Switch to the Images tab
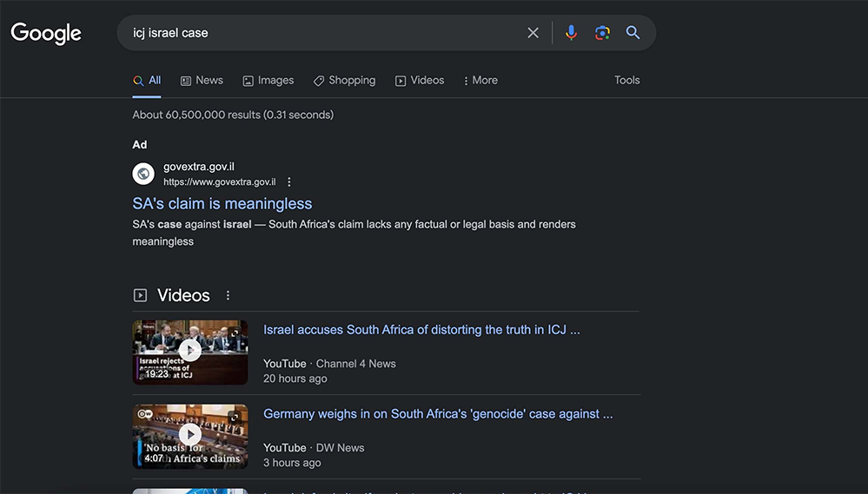This screenshot has width=868, height=494. (x=268, y=81)
